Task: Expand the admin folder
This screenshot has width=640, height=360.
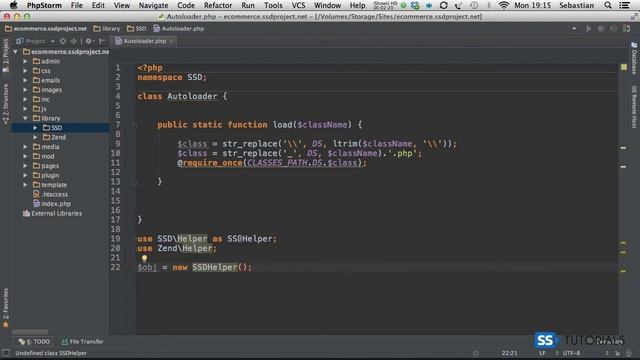Action: 25,61
